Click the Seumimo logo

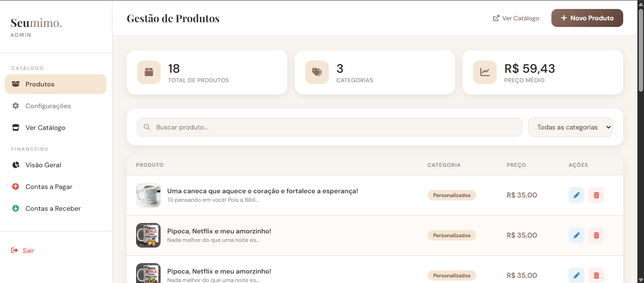36,23
